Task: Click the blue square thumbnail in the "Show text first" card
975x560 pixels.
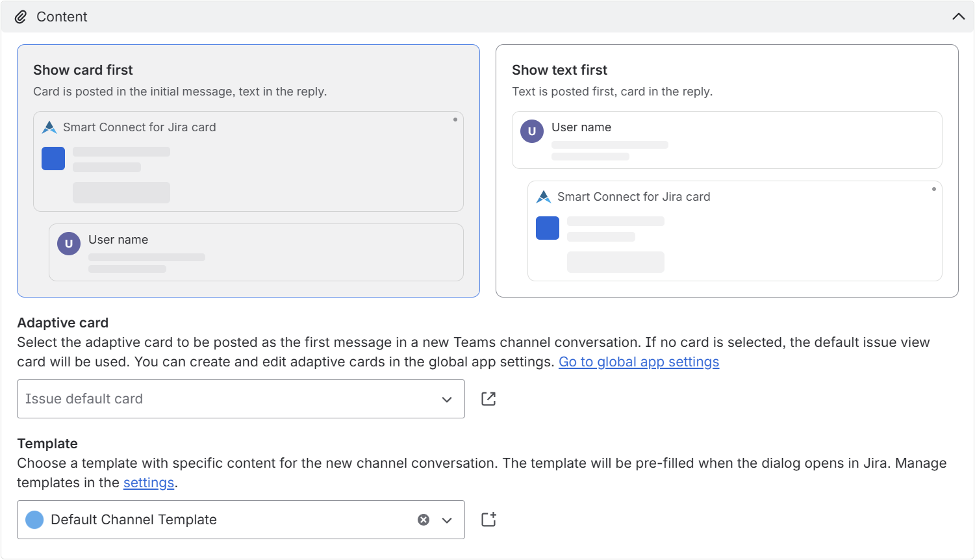Action: click(x=548, y=228)
